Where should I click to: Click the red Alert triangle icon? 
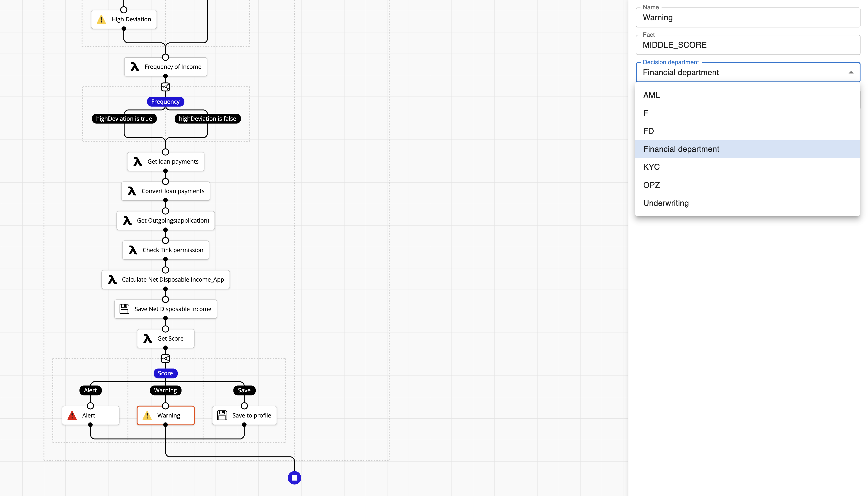pyautogui.click(x=72, y=415)
